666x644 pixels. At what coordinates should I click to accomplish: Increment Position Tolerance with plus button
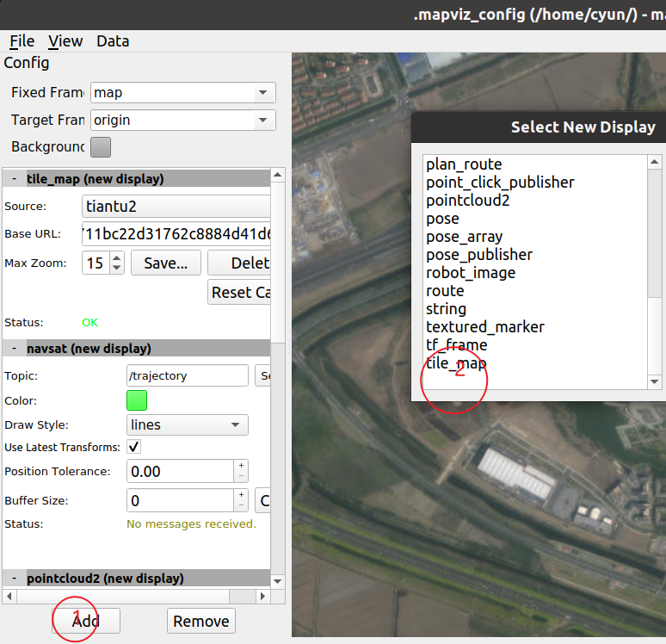pyautogui.click(x=241, y=466)
